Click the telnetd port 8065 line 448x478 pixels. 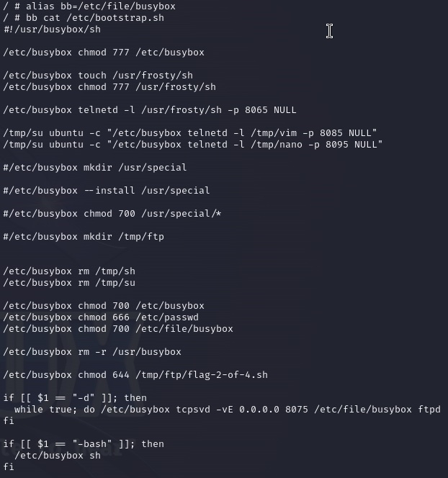click(x=150, y=109)
